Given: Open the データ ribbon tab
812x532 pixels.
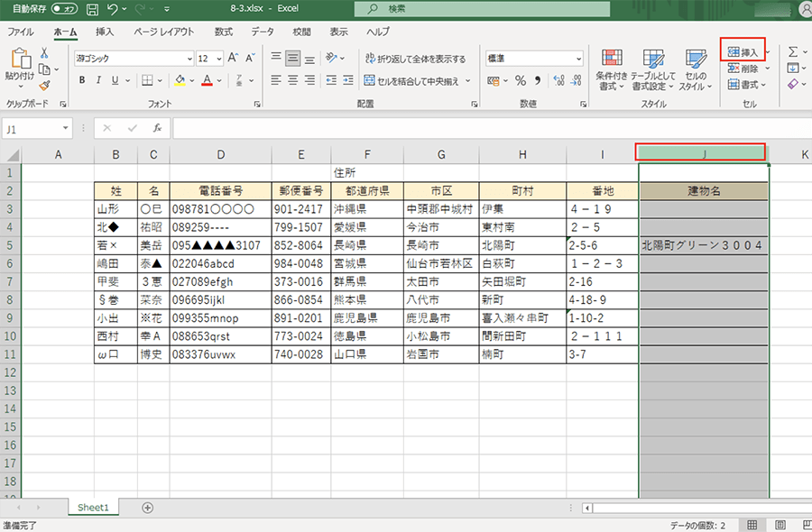Looking at the screenshot, I should [263, 32].
